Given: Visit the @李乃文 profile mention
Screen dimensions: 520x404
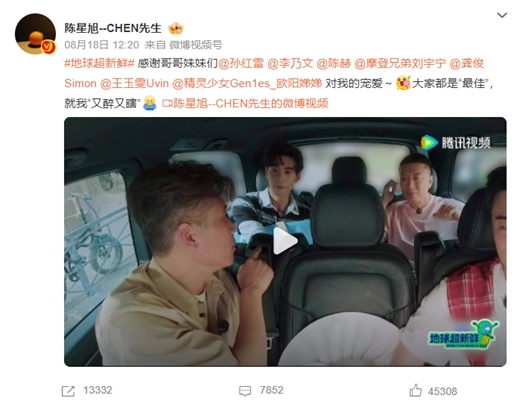Looking at the screenshot, I should tap(290, 63).
